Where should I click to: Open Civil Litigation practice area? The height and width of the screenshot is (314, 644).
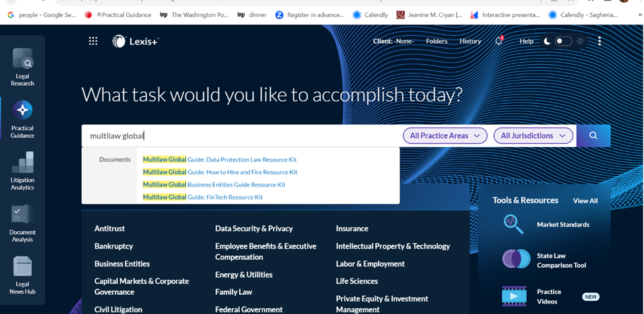[x=118, y=309]
